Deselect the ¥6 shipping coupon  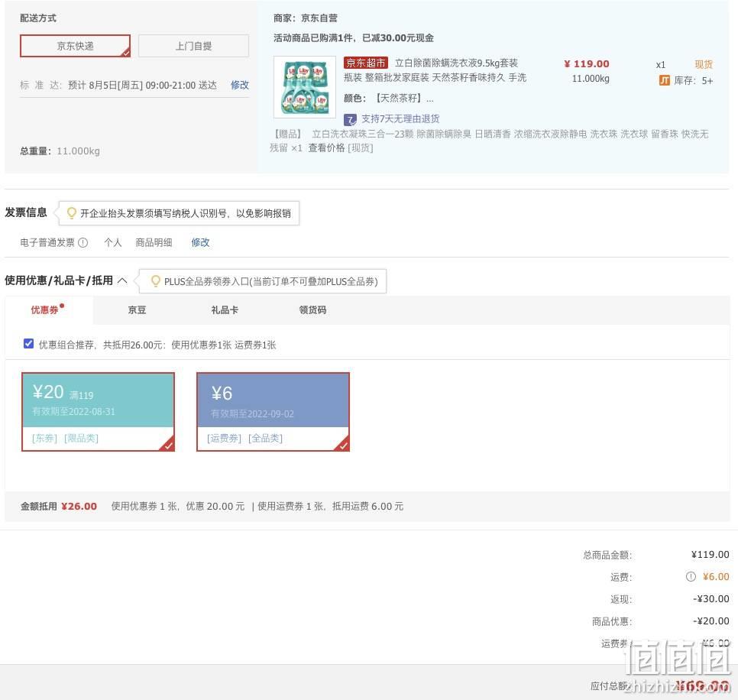pos(273,412)
